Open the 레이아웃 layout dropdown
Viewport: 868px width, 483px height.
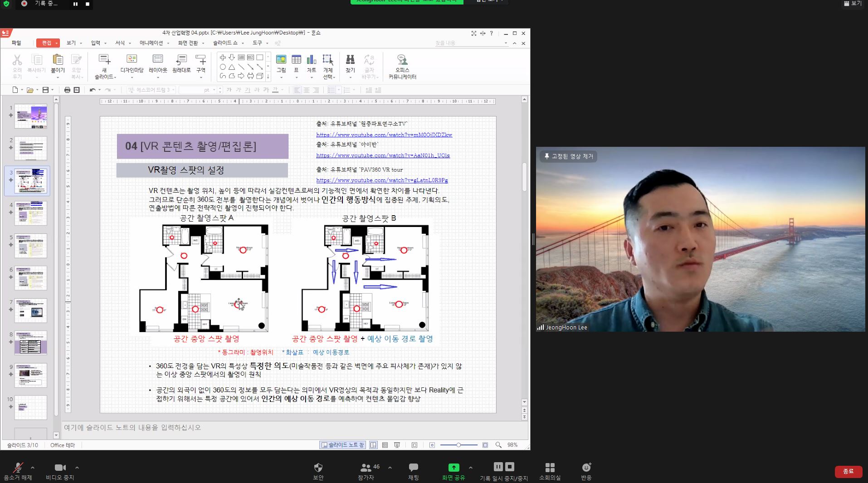point(158,60)
